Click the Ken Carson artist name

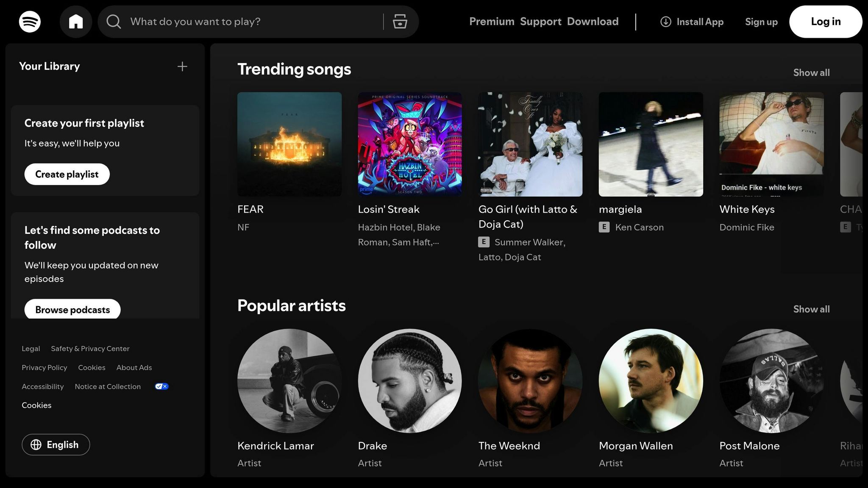(x=639, y=227)
